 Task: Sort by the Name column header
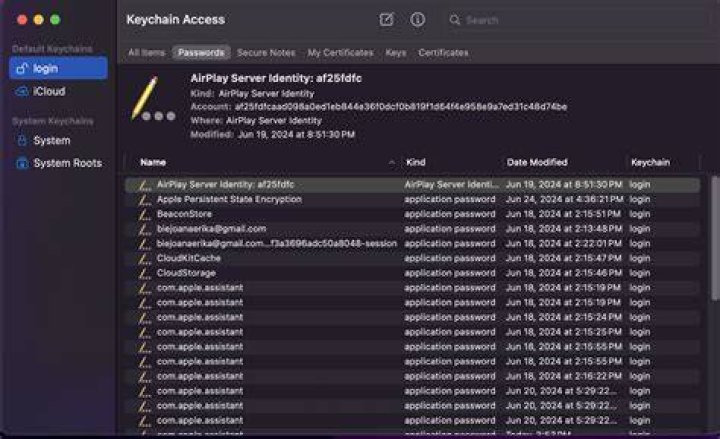153,162
